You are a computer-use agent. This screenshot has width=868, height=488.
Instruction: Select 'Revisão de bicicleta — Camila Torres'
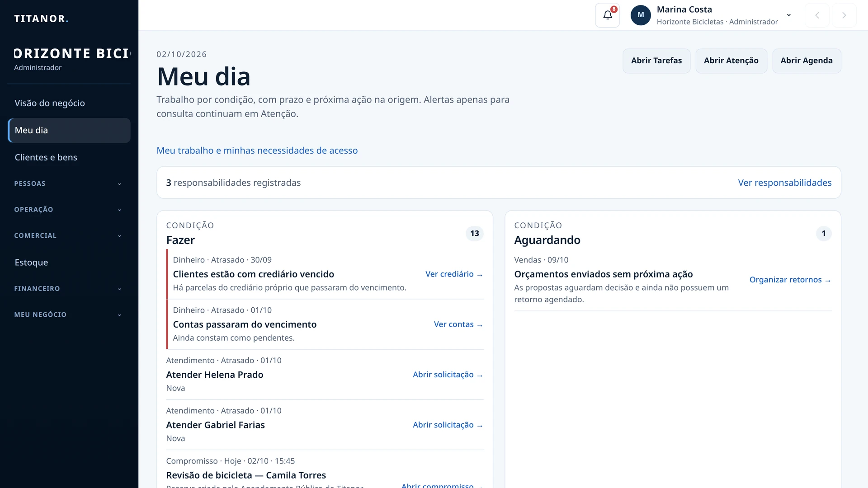point(246,475)
